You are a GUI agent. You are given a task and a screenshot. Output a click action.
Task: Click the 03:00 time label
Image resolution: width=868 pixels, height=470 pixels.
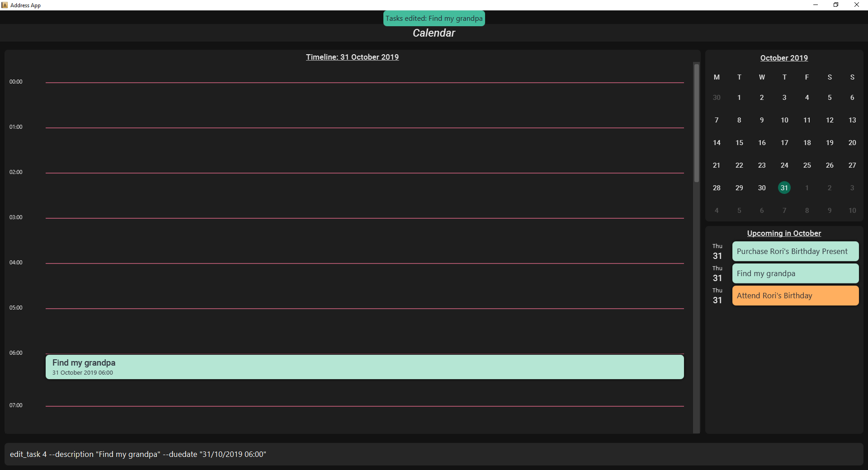[x=16, y=217]
